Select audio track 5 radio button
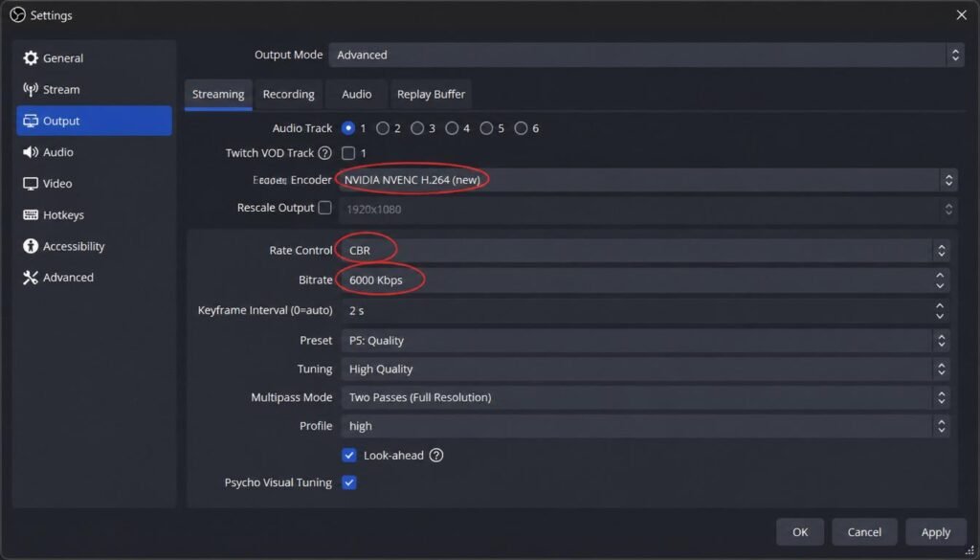 [x=486, y=128]
